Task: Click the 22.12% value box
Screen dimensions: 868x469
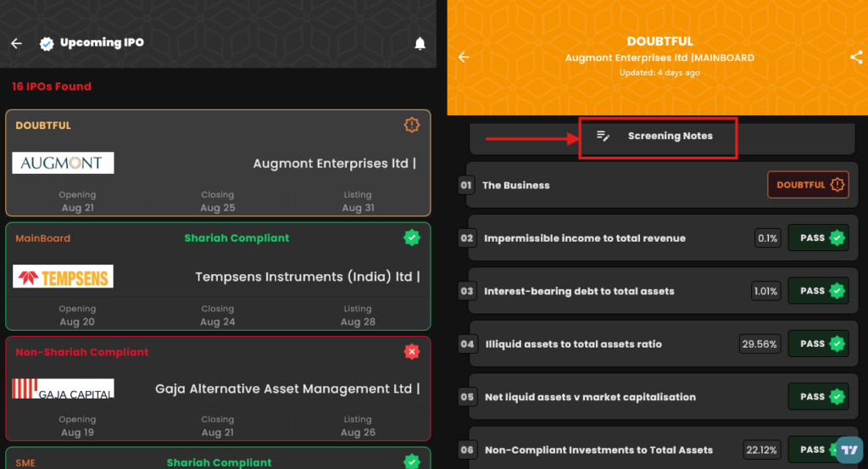Action: 761,449
